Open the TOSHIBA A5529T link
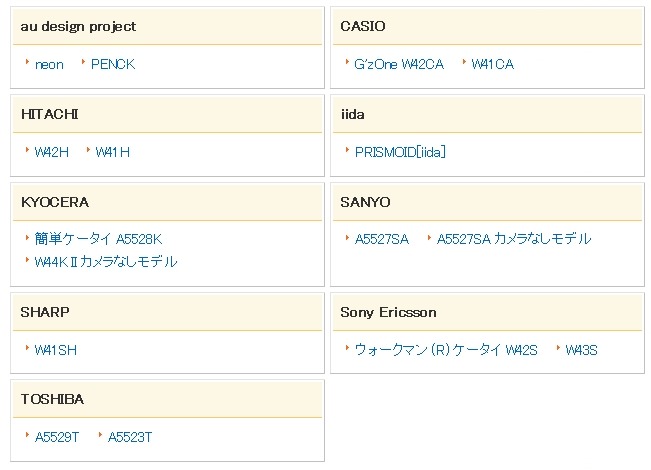 tap(56, 437)
